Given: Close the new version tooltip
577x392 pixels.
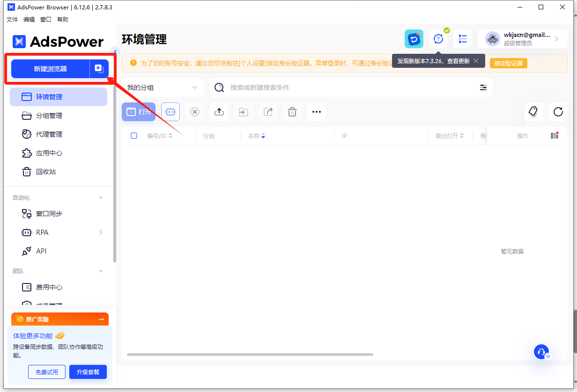Looking at the screenshot, I should tap(476, 61).
